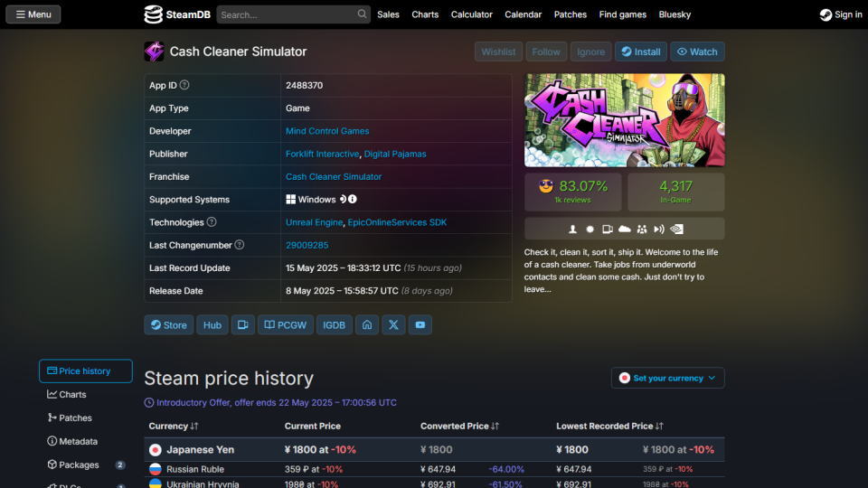Click the Remote Play device feature icon

coord(608,229)
